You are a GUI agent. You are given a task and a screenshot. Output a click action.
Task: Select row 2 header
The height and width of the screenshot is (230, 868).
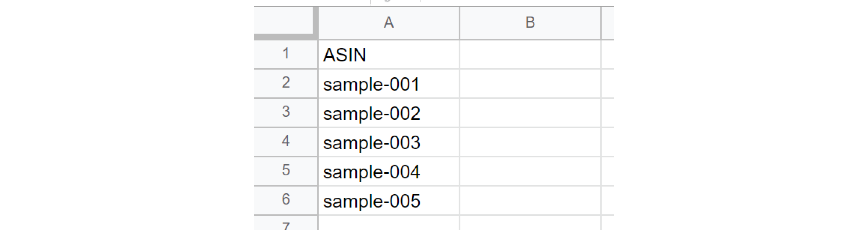(x=285, y=83)
